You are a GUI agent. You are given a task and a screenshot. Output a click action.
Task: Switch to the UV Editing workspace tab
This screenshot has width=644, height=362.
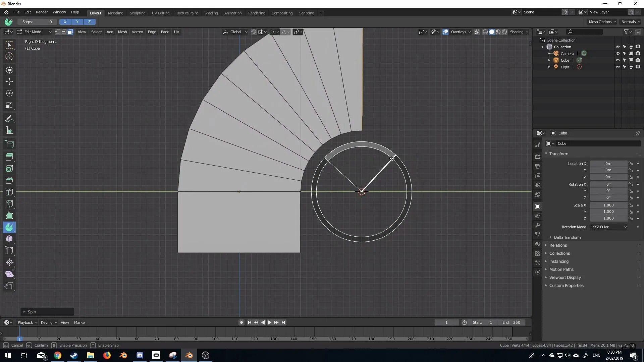(160, 13)
